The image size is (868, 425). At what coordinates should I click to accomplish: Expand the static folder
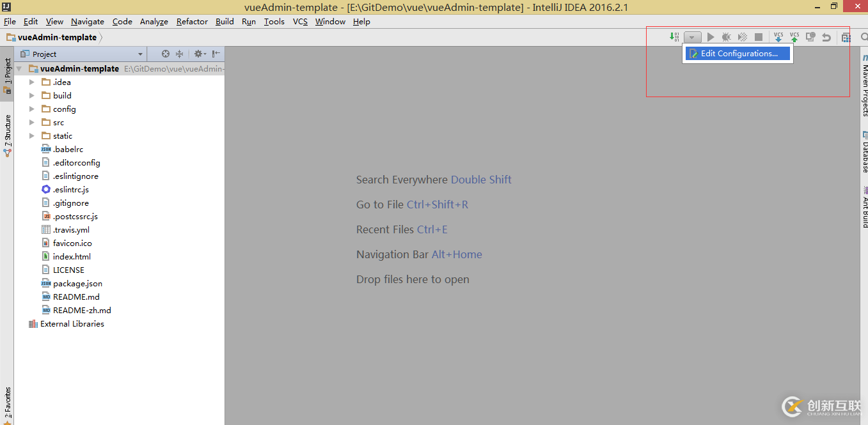click(x=32, y=135)
